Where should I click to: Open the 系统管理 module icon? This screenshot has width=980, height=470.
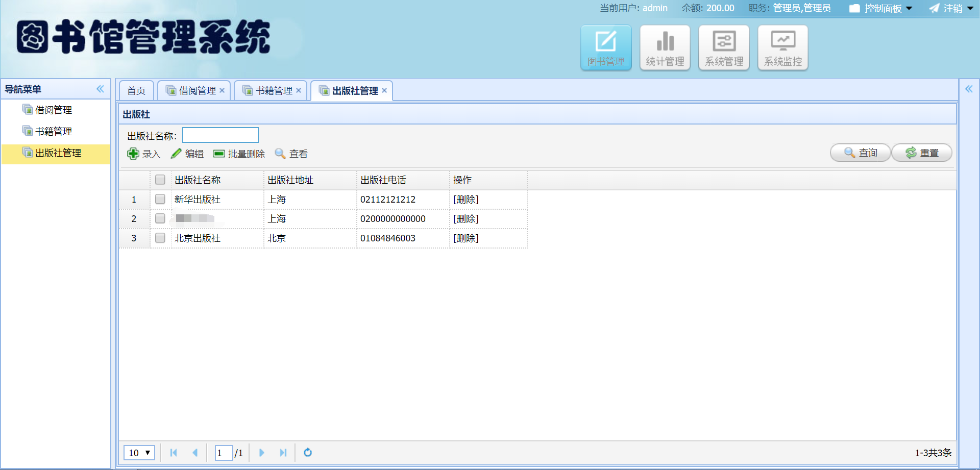[724, 47]
